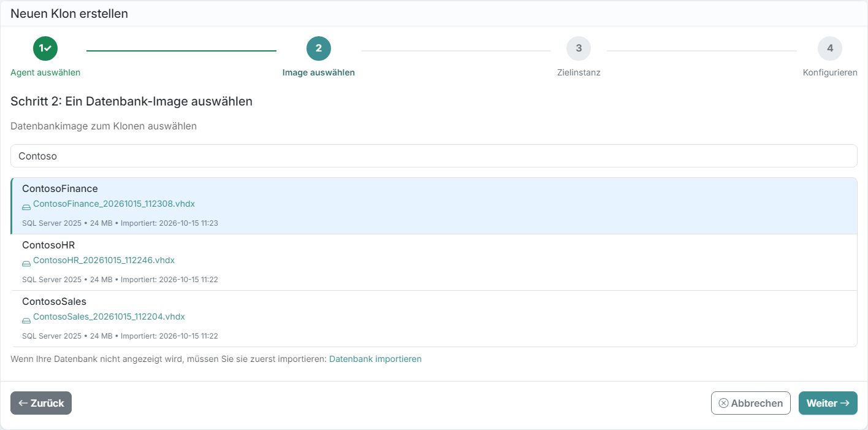Cancel with the Abbrechen button
The height and width of the screenshot is (430, 868).
(751, 403)
